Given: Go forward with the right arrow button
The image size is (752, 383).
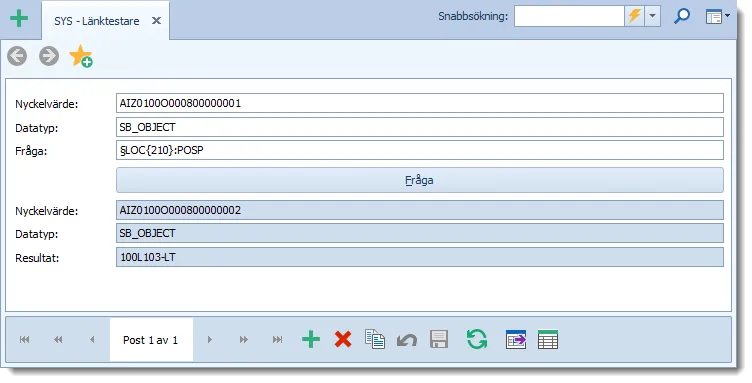Looking at the screenshot, I should [x=49, y=56].
